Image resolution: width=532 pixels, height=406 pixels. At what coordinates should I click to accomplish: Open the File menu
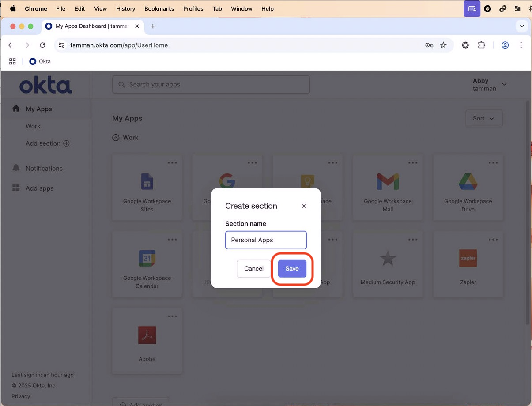[60, 8]
